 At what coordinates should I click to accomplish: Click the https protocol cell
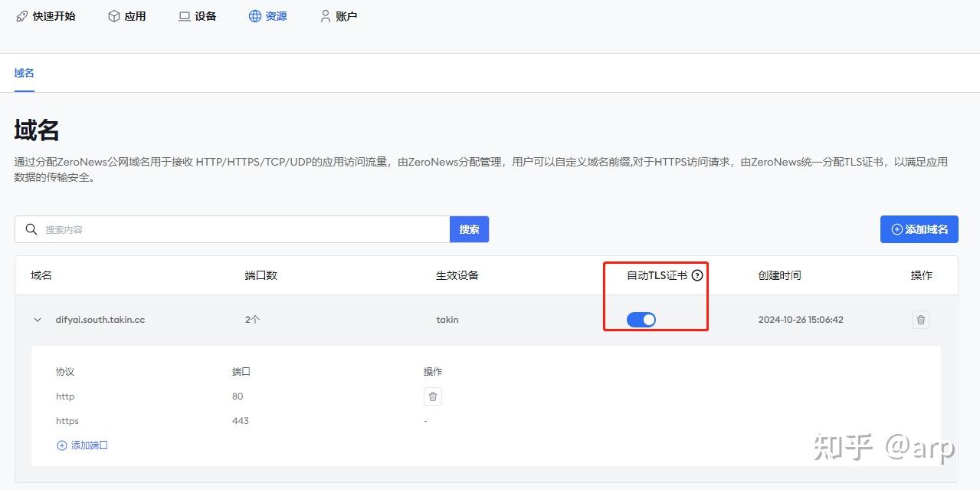67,421
